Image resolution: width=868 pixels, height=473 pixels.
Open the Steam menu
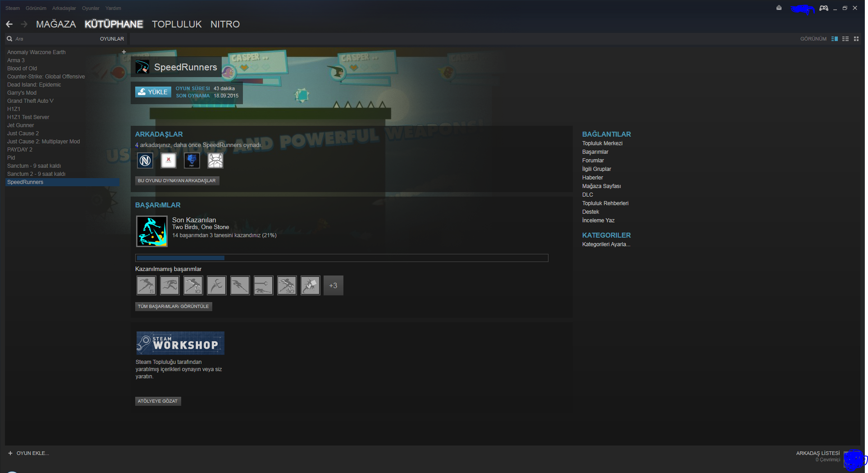pyautogui.click(x=13, y=8)
